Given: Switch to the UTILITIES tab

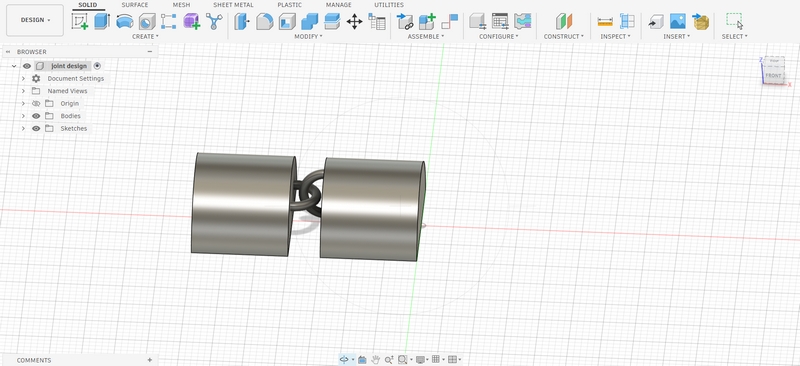Looking at the screenshot, I should tap(389, 5).
